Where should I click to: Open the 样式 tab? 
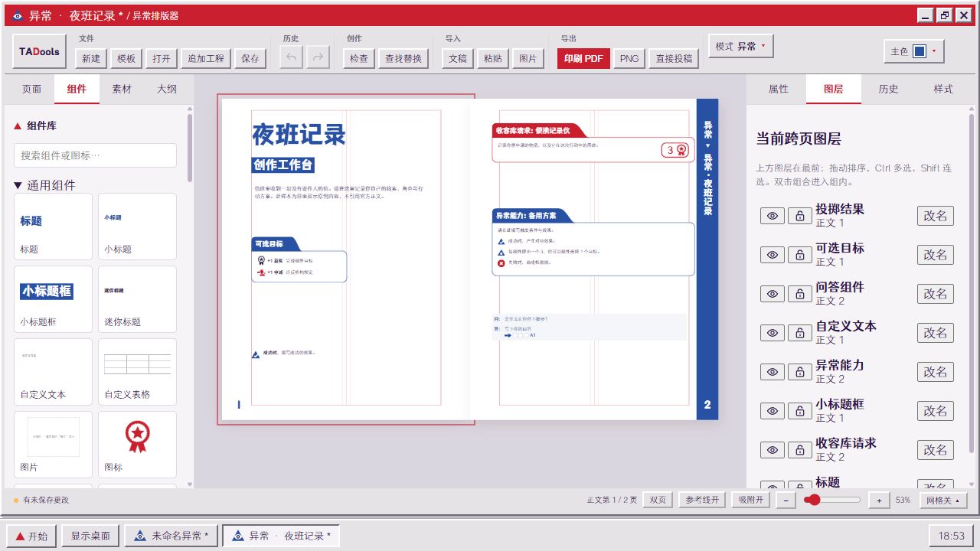click(943, 89)
